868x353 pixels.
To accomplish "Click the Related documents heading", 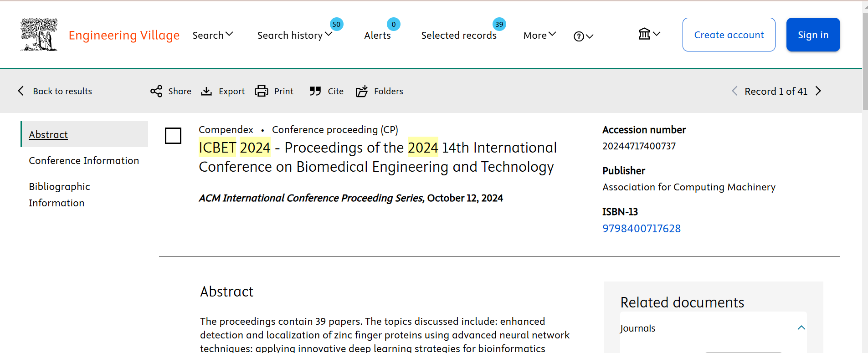I will (682, 302).
